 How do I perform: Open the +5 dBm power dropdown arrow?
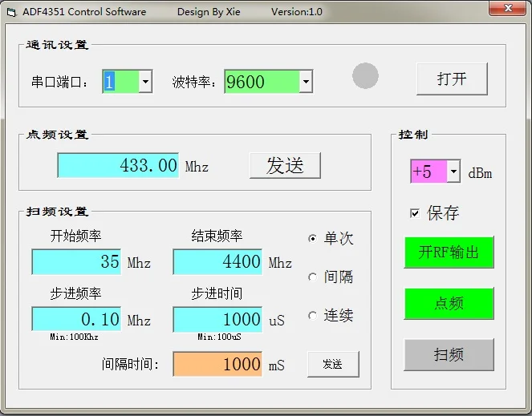[x=453, y=171]
